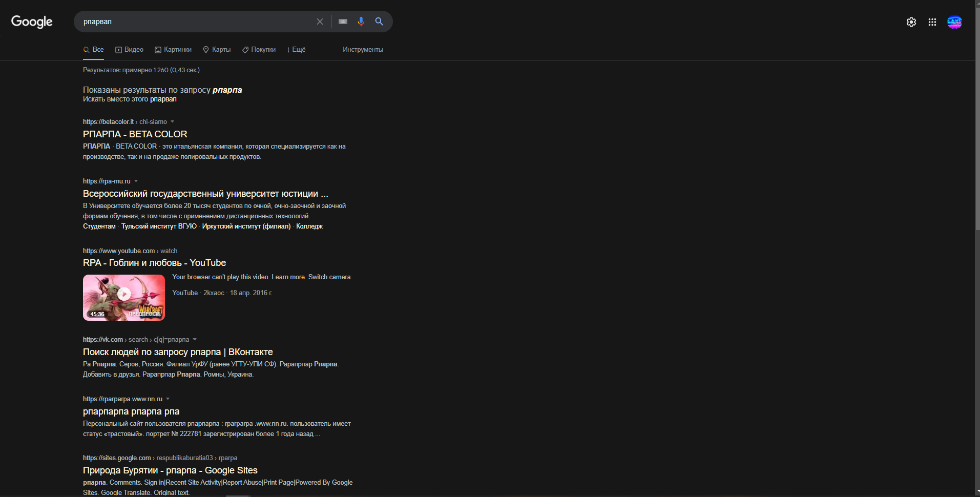Expand the Ещё menu
This screenshot has height=497, width=980.
tap(296, 50)
